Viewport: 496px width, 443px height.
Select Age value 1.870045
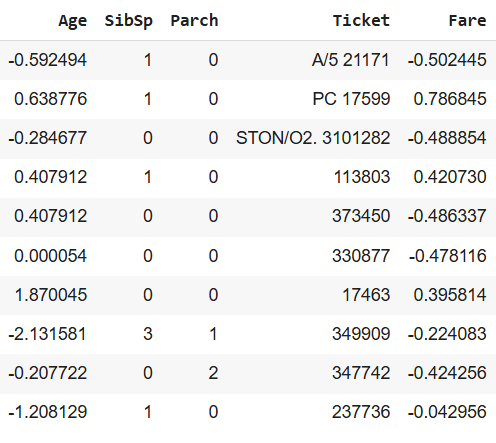click(51, 295)
